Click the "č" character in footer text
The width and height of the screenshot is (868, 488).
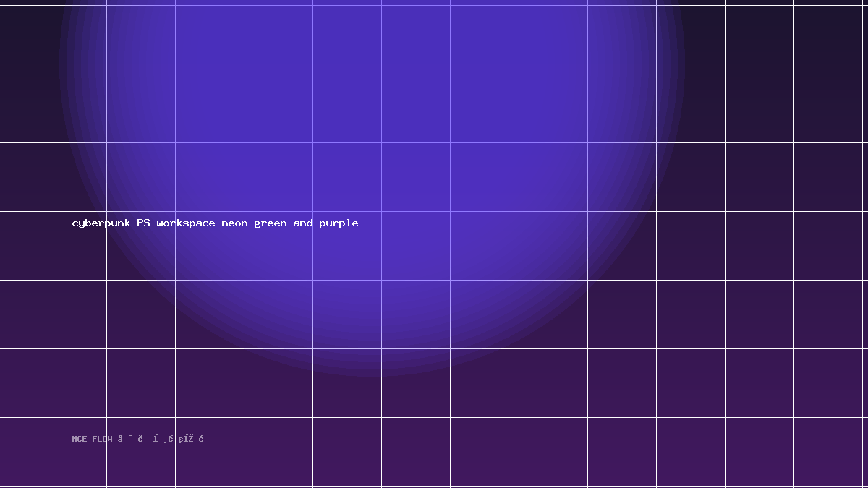point(140,438)
